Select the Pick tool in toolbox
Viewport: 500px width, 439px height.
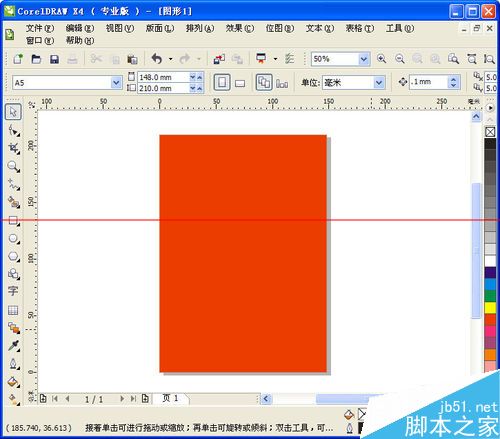(x=13, y=111)
